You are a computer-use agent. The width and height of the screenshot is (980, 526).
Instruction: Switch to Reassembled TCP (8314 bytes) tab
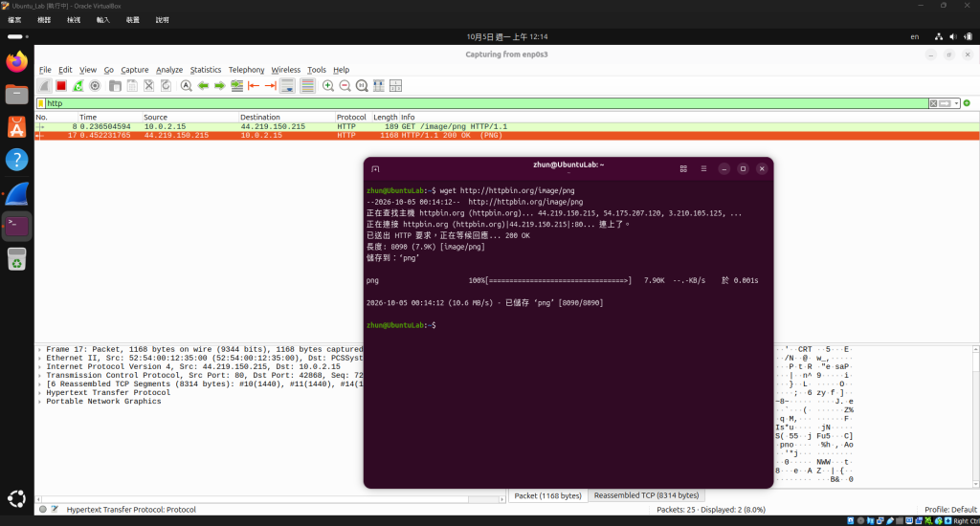point(646,495)
